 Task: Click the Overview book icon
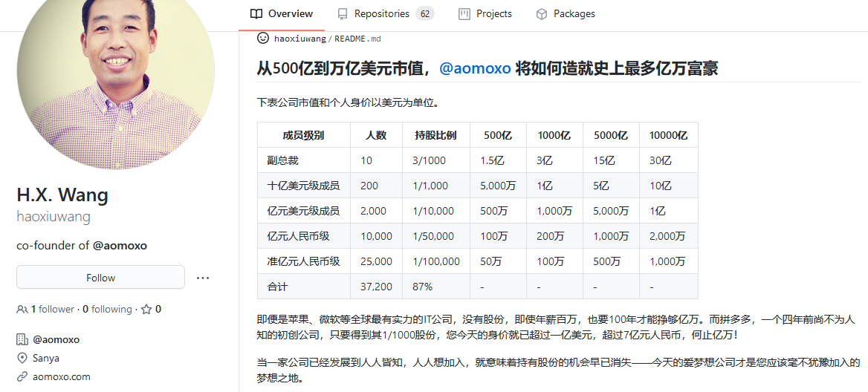(x=256, y=14)
